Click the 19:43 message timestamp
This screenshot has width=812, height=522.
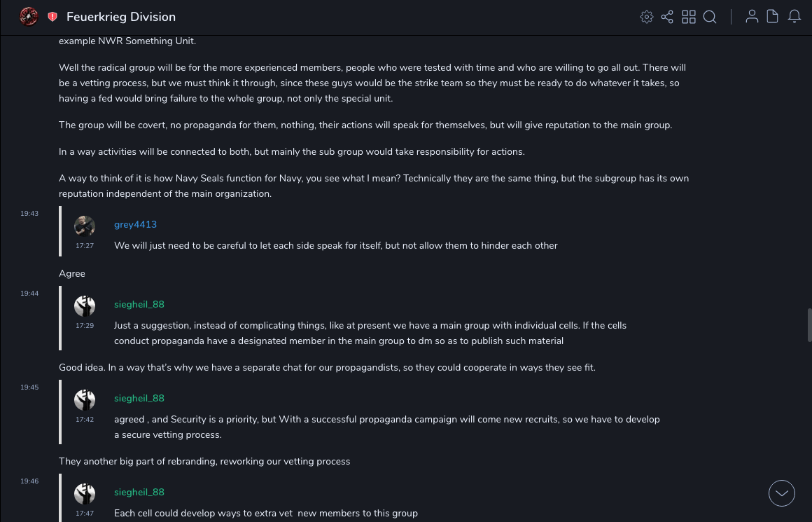tap(29, 214)
